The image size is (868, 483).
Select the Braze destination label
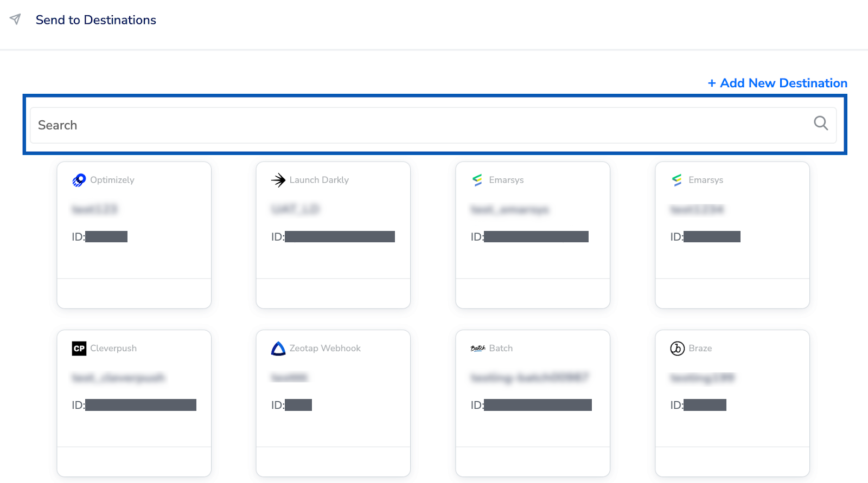[x=700, y=349]
